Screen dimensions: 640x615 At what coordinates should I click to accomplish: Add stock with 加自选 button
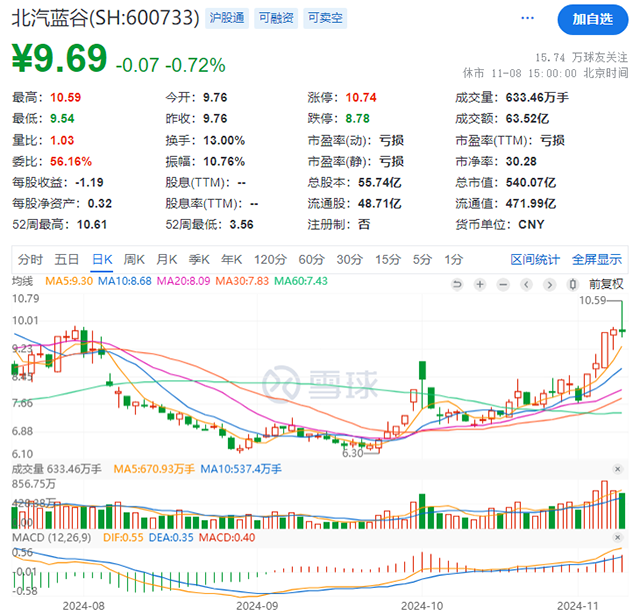click(x=593, y=19)
